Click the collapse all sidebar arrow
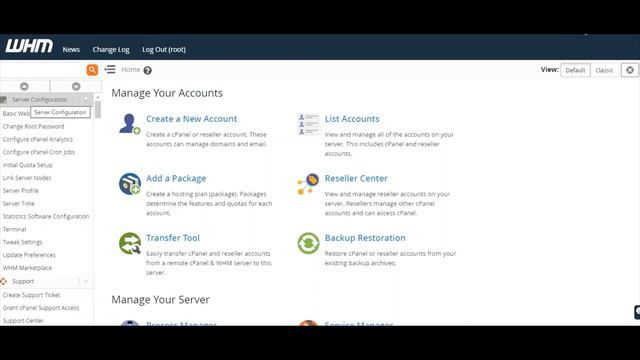The image size is (640, 360). coord(24,87)
